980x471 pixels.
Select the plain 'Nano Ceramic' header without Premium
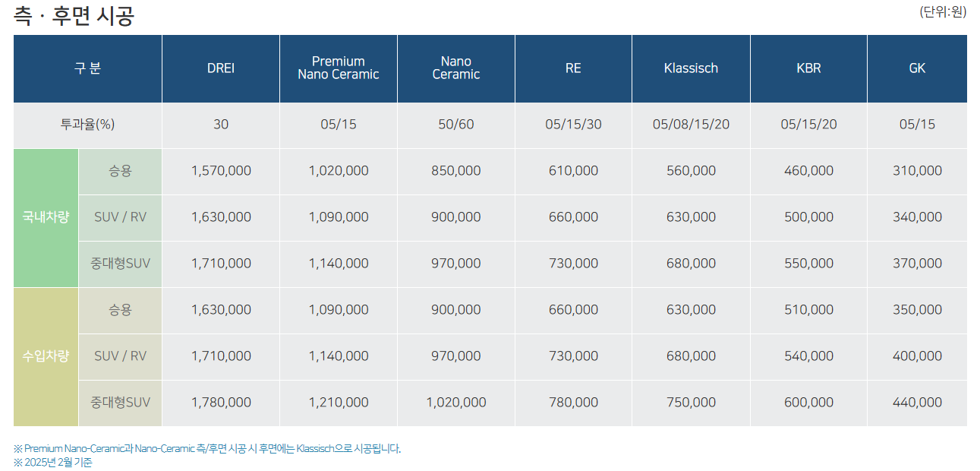pyautogui.click(x=456, y=68)
